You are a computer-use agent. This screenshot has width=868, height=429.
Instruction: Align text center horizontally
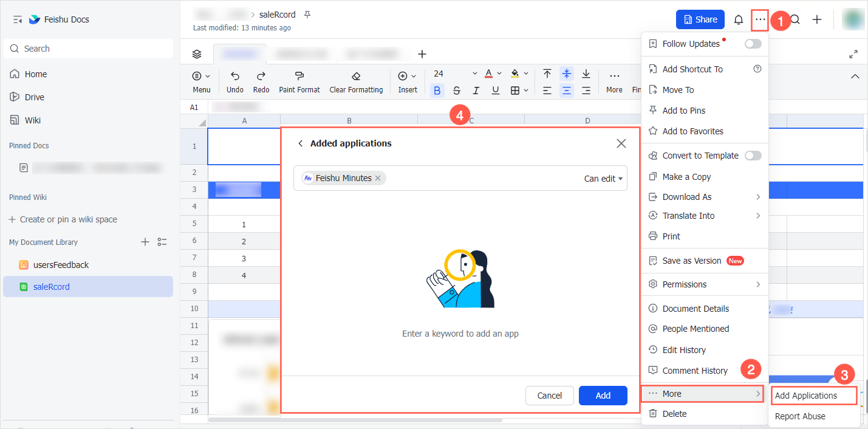point(567,91)
